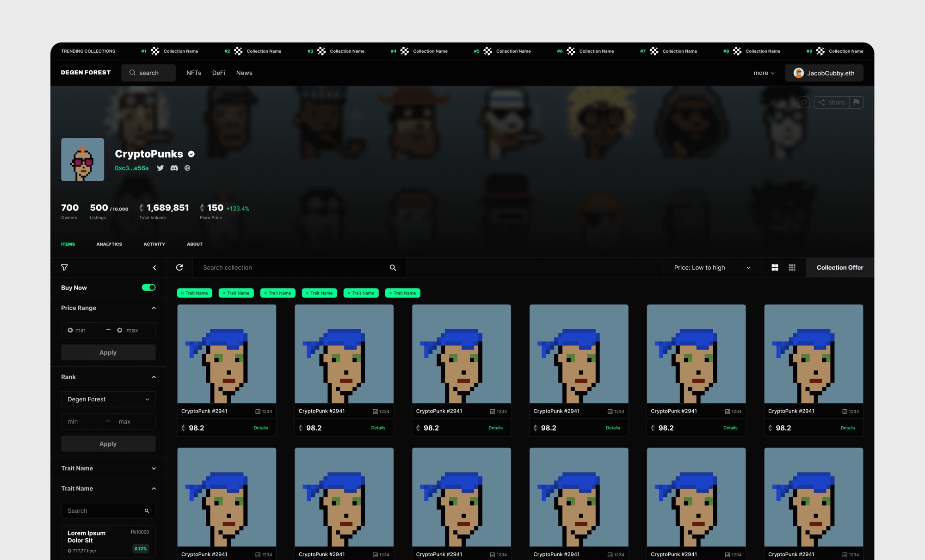Open the Degen Forest rank dropdown
The width and height of the screenshot is (925, 560).
[x=108, y=399]
